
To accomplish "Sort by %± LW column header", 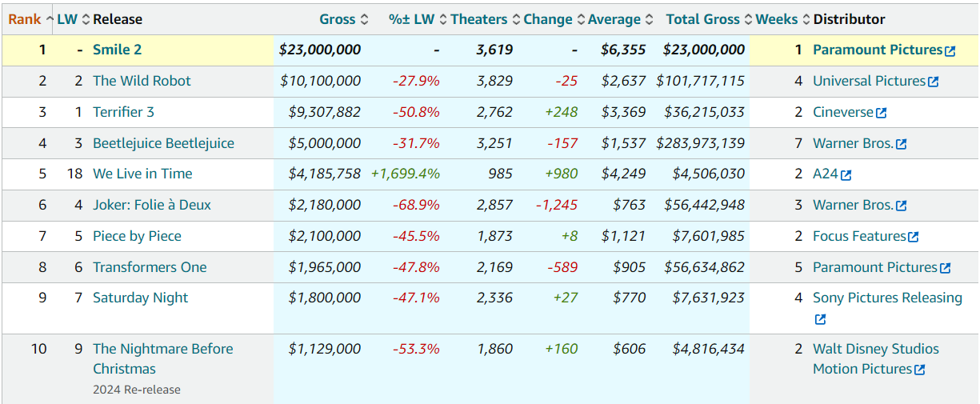I will pos(411,19).
